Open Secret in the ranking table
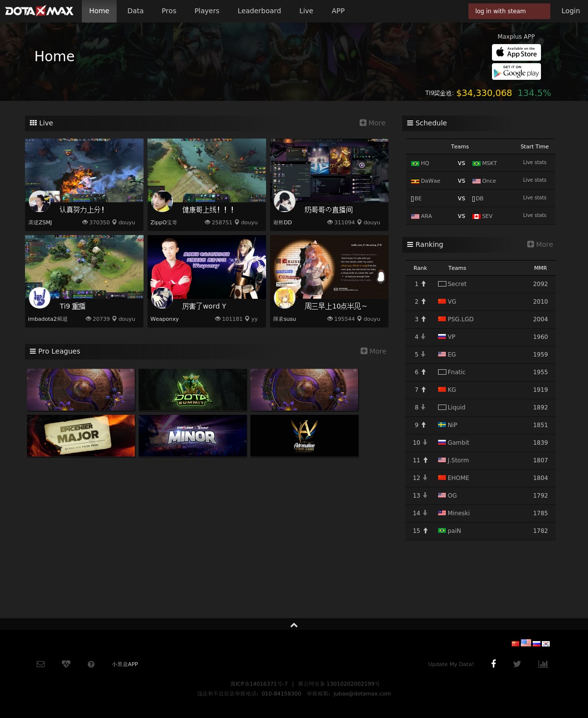 (x=480, y=284)
